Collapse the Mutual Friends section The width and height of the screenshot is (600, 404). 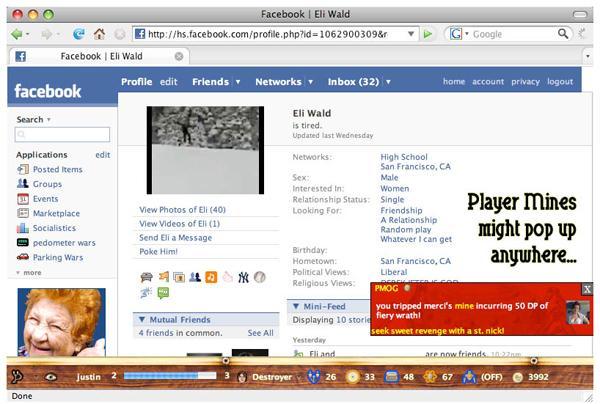142,319
